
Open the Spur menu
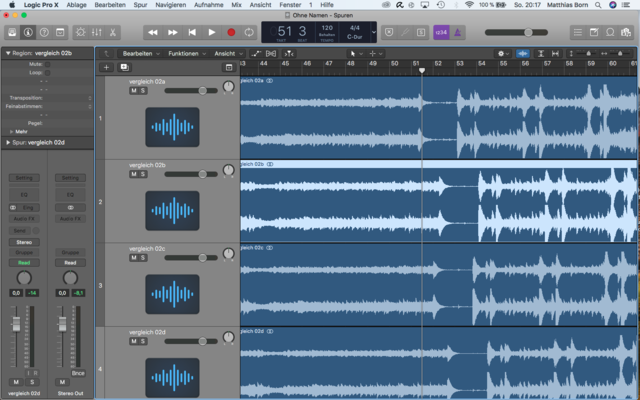(140, 5)
